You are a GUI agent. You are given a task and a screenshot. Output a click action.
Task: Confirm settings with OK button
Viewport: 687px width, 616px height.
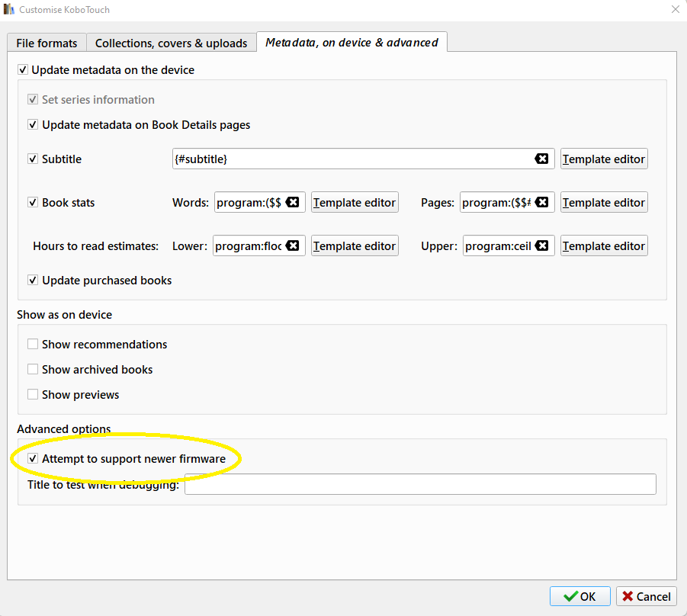(579, 596)
